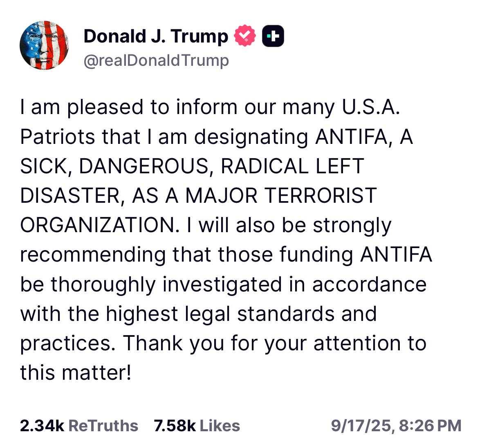Open the 9/17/25 date in the timestamp

(x=361, y=426)
